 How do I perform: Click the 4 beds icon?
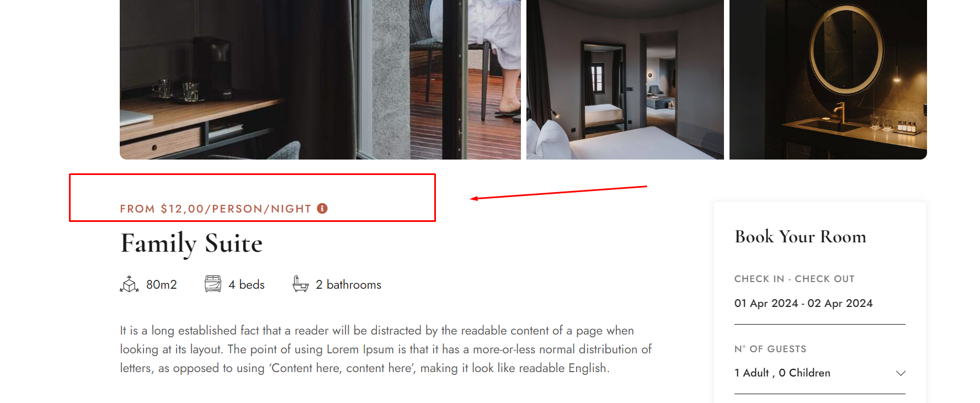point(213,284)
